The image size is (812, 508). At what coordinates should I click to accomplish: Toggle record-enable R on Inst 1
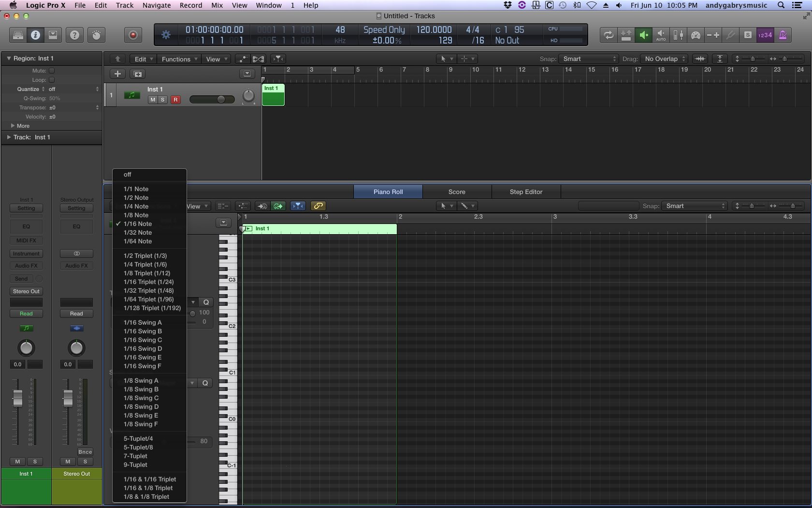[175, 100]
